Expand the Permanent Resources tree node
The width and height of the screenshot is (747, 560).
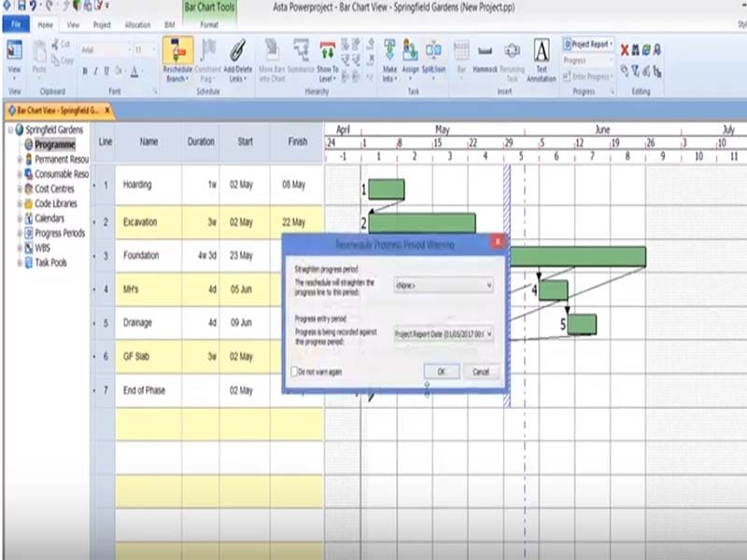coord(20,159)
